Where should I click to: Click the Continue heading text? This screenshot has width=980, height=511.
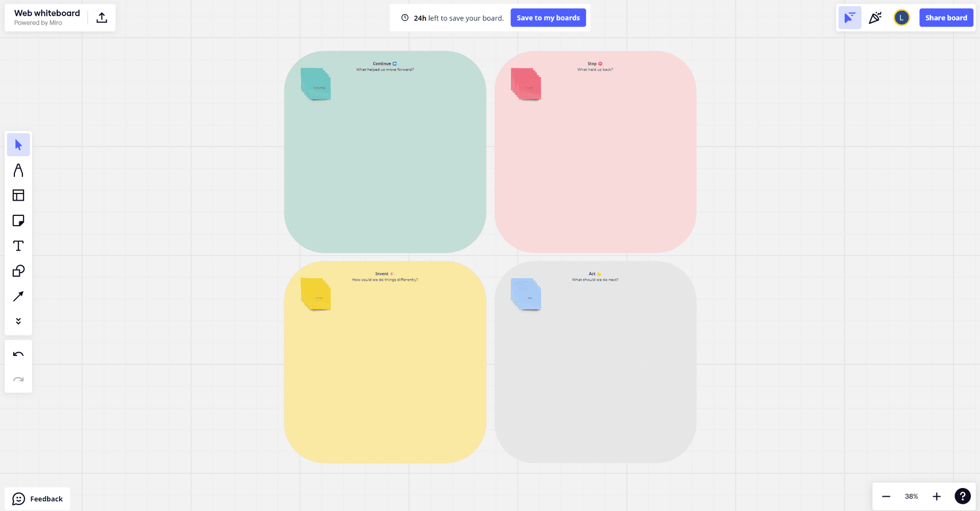pyautogui.click(x=382, y=64)
